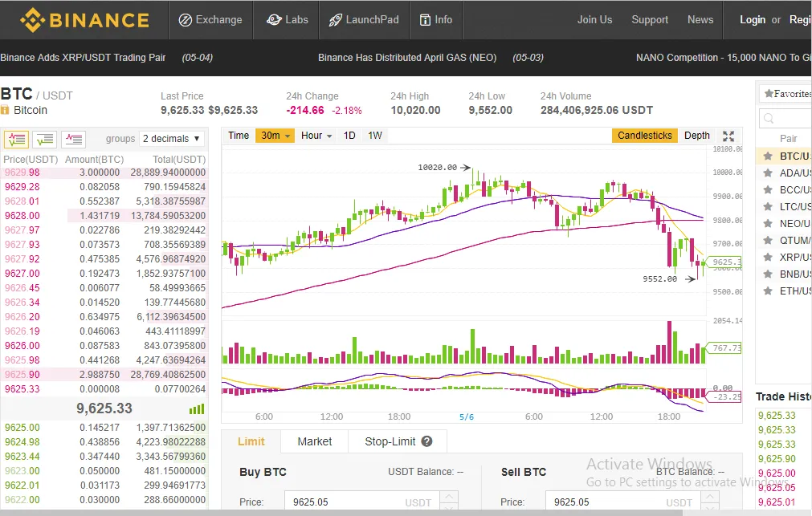
Task: Open the 30m interval dropdown
Action: point(275,136)
